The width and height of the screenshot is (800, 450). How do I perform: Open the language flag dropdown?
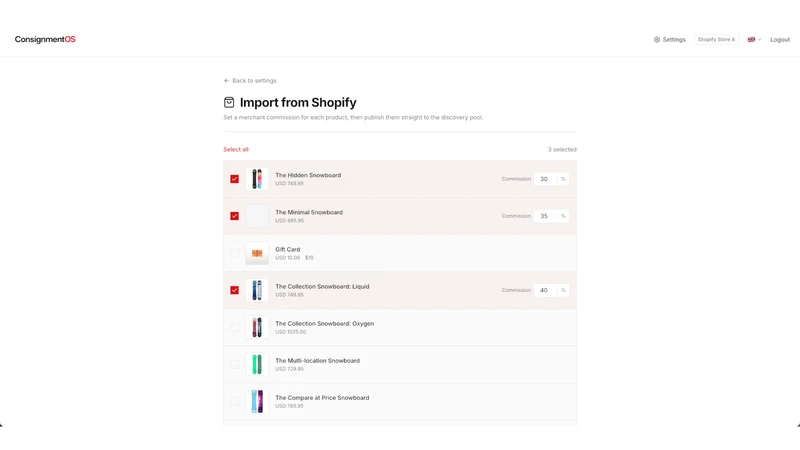pyautogui.click(x=754, y=39)
